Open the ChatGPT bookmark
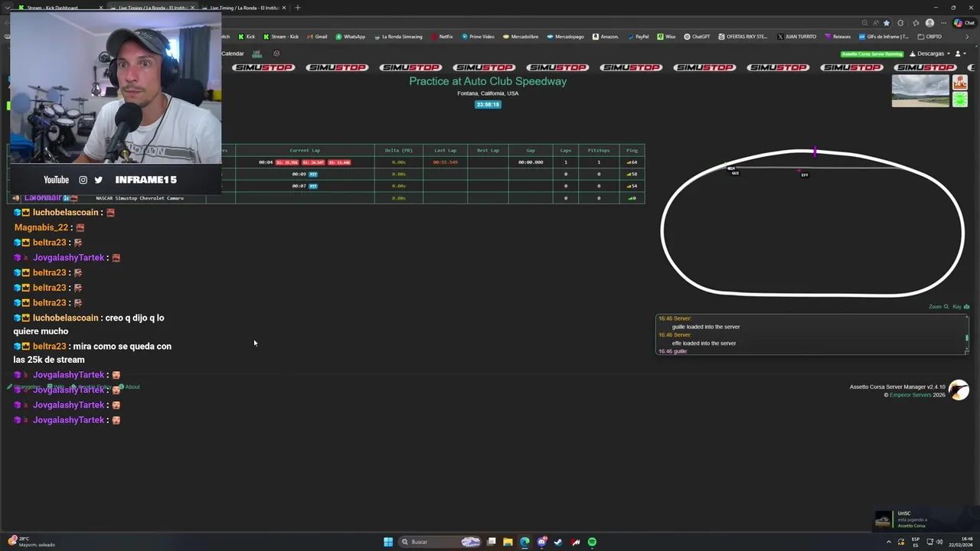 point(697,37)
